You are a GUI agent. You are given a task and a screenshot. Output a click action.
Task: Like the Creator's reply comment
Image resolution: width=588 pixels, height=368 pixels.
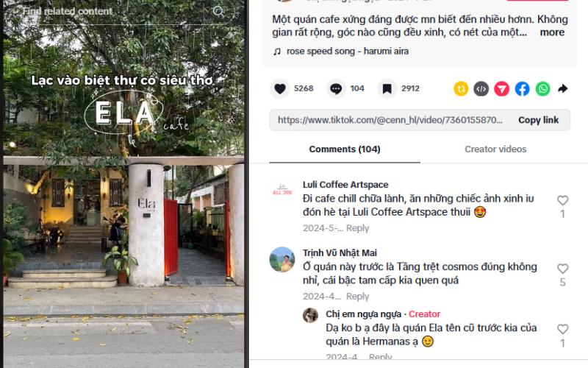pyautogui.click(x=562, y=329)
